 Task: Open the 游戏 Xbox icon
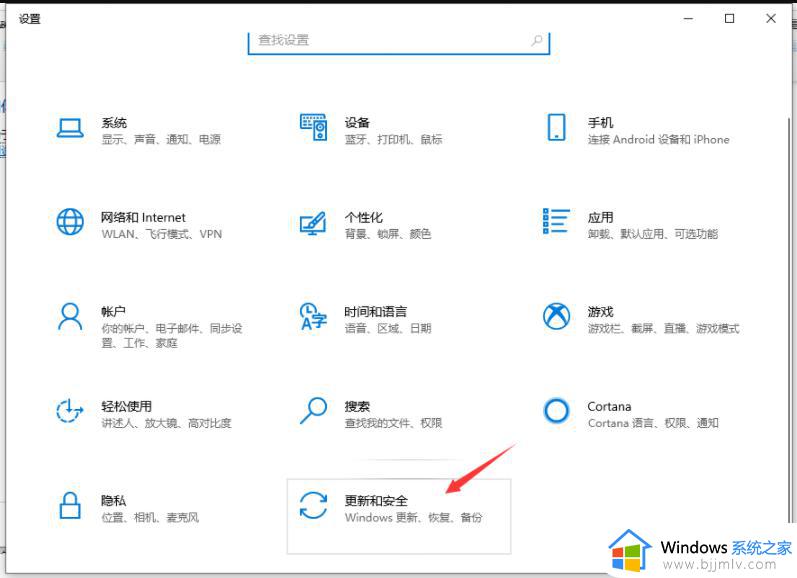click(557, 316)
